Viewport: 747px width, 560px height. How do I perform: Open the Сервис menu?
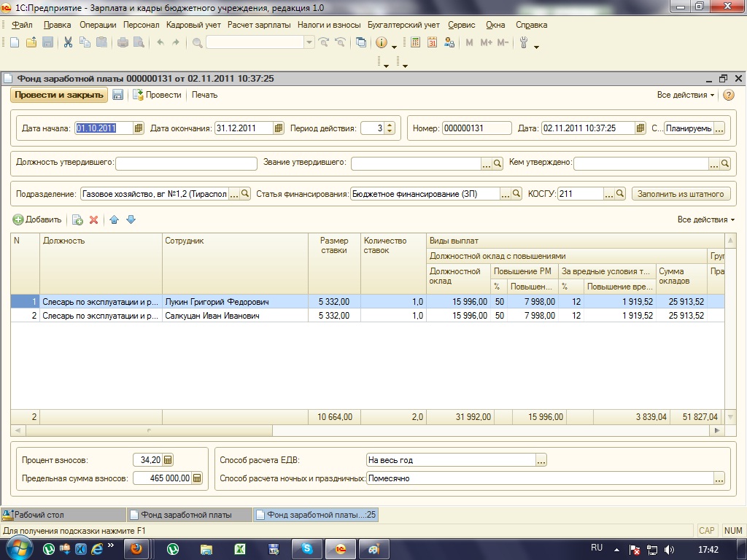pos(461,25)
